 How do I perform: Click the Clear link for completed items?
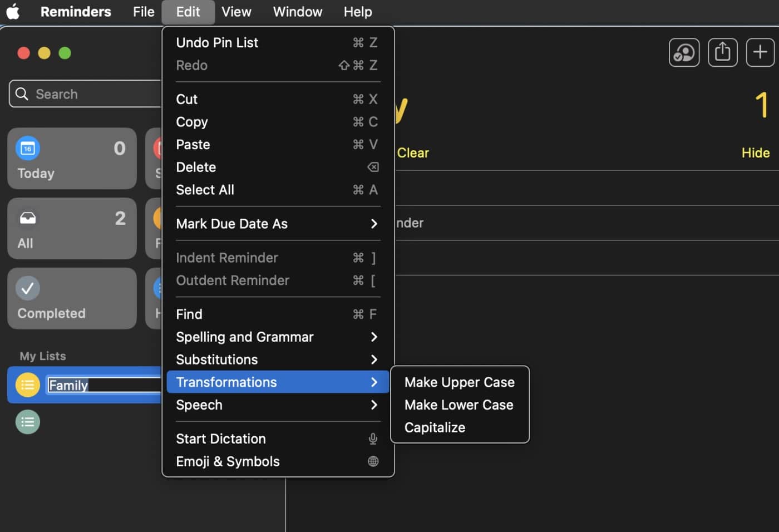pos(413,153)
